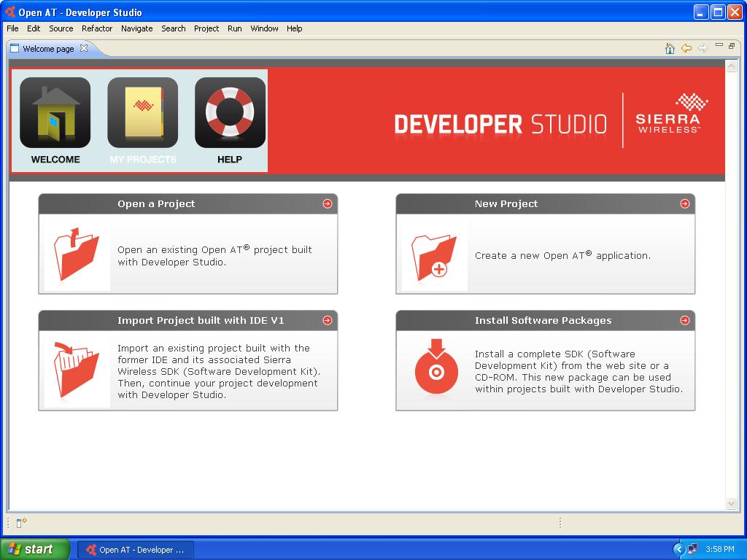Click the Install Software Packages disc icon

click(x=436, y=366)
